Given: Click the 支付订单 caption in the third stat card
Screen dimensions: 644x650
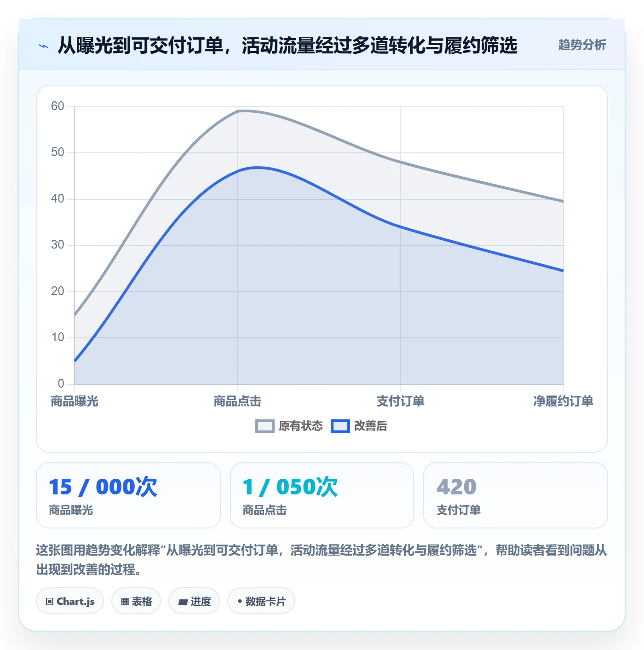Looking at the screenshot, I should pos(458,510).
